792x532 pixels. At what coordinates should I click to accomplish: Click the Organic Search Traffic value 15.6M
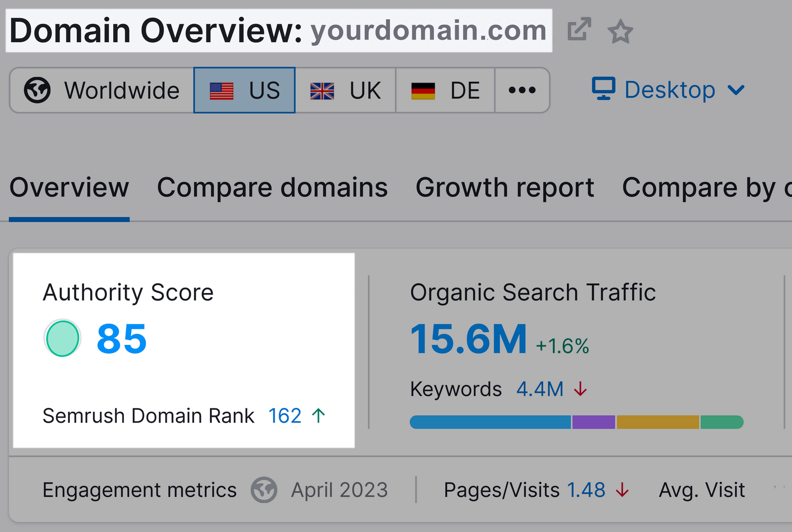(x=467, y=339)
